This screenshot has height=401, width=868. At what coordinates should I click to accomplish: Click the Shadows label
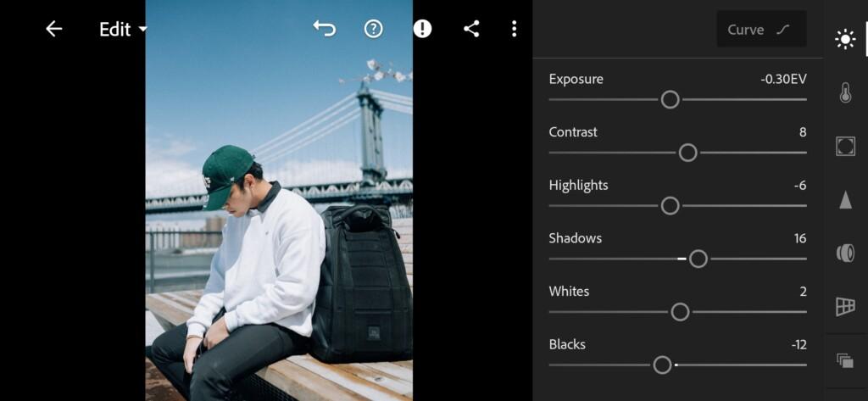pyautogui.click(x=576, y=239)
